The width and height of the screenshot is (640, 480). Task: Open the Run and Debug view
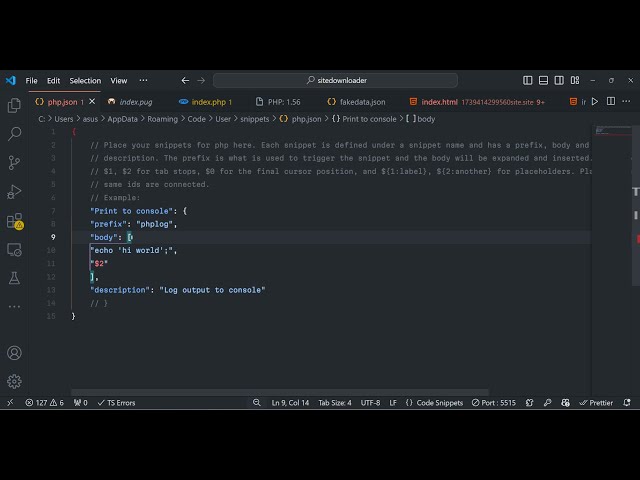(14, 191)
